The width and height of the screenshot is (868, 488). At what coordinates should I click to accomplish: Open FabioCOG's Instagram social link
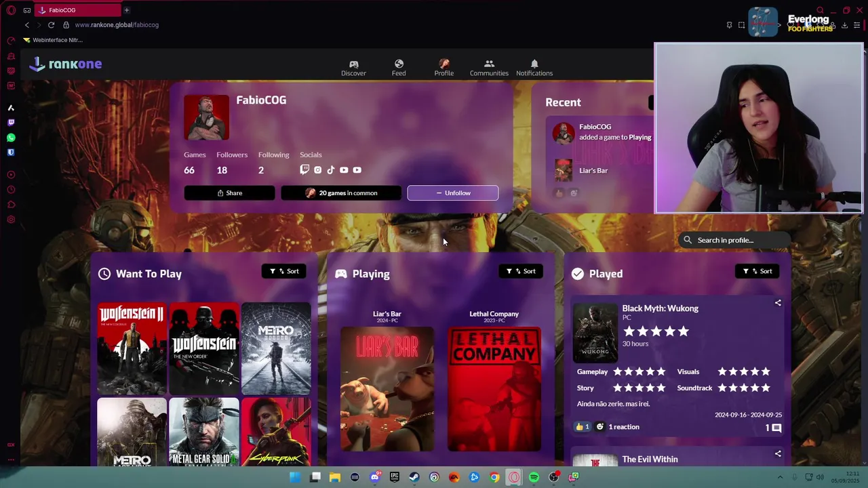click(x=317, y=170)
